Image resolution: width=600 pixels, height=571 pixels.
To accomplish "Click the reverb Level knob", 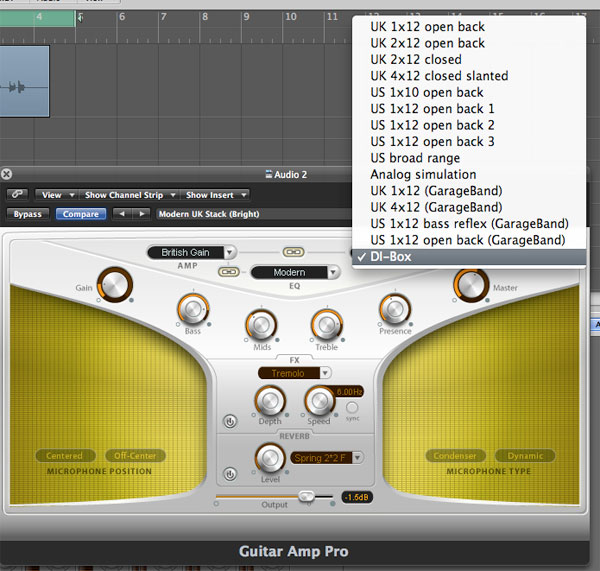I will tap(270, 458).
